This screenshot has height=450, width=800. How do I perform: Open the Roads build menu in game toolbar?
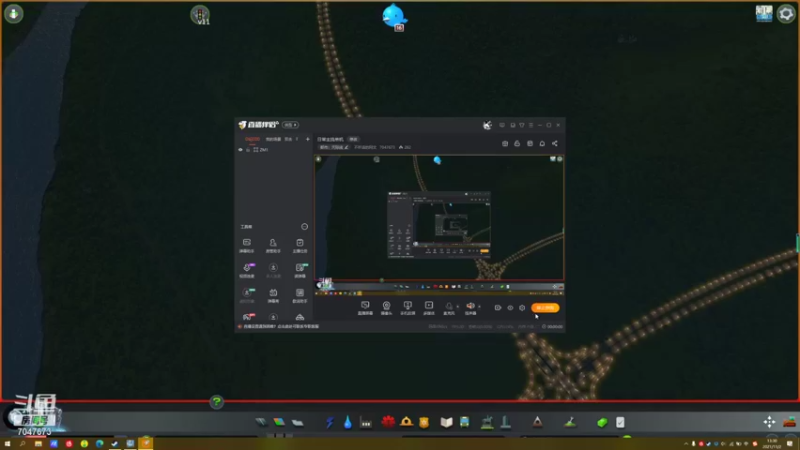click(x=261, y=422)
